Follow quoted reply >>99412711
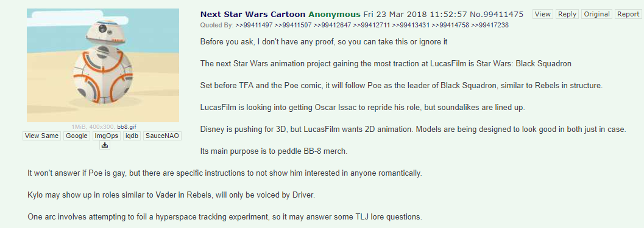644x228 pixels. 372,25
